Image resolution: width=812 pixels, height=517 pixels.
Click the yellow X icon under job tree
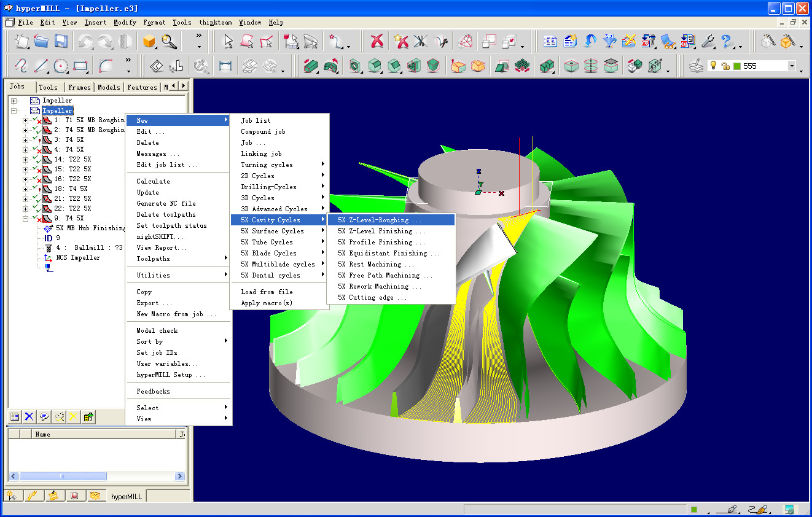point(73,416)
